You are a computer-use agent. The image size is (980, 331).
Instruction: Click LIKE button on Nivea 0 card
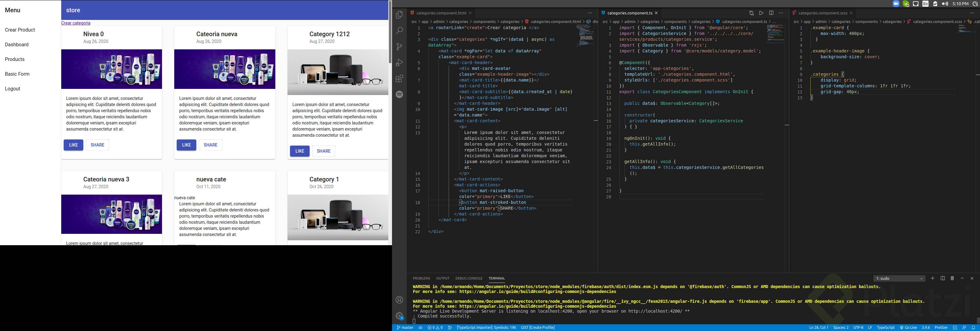tap(73, 145)
